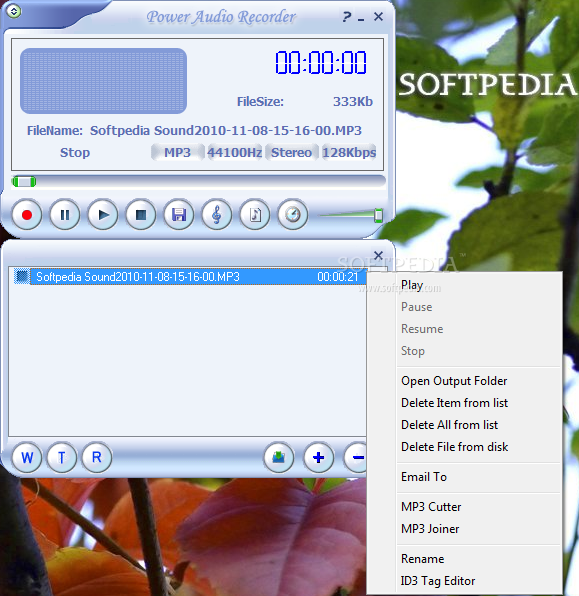The height and width of the screenshot is (596, 579).
Task: Remove a file with the minus button
Action: point(356,457)
